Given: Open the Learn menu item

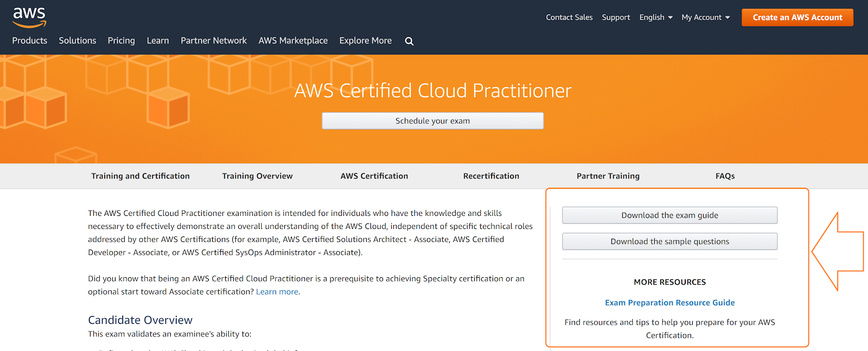Looking at the screenshot, I should 158,41.
